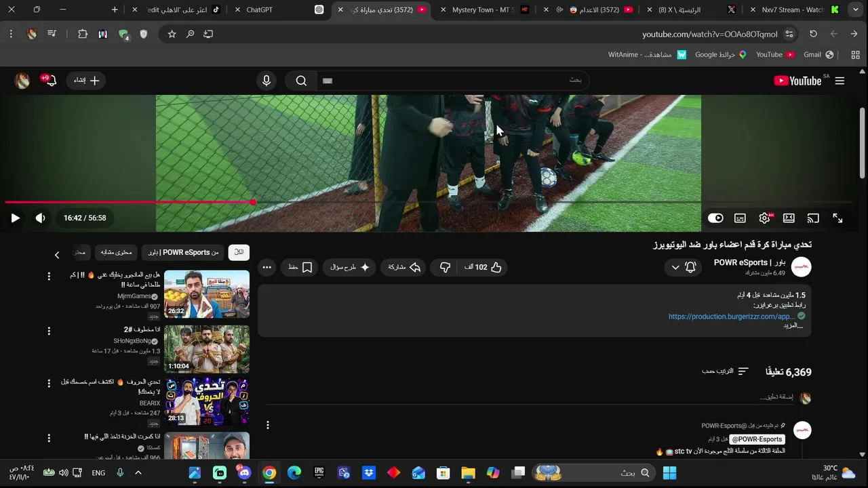The image size is (868, 488).
Task: Open the POWR eSports channel name link
Action: [749, 262]
